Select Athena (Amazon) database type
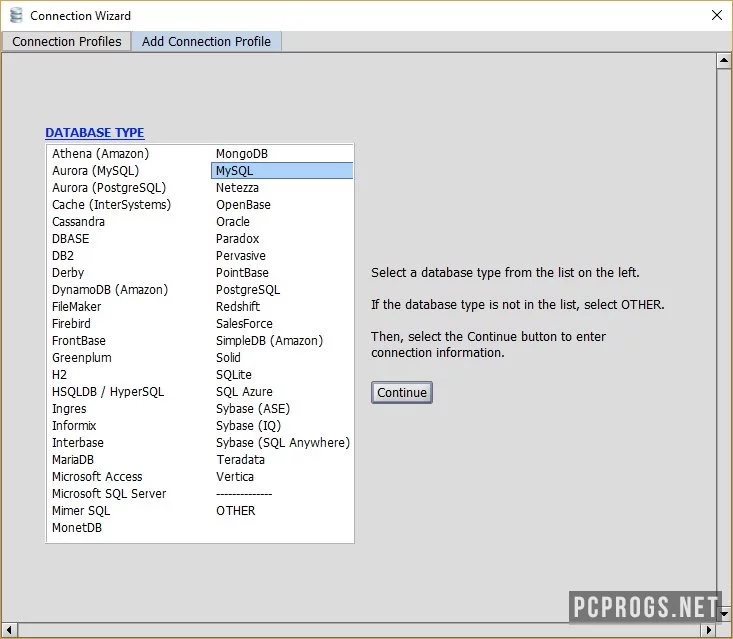Viewport: 733px width, 639px height. (x=101, y=154)
